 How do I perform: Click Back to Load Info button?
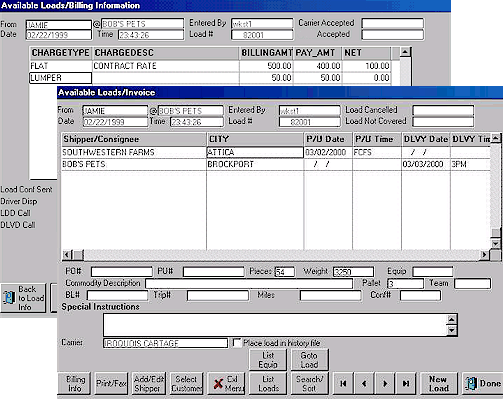tap(23, 298)
